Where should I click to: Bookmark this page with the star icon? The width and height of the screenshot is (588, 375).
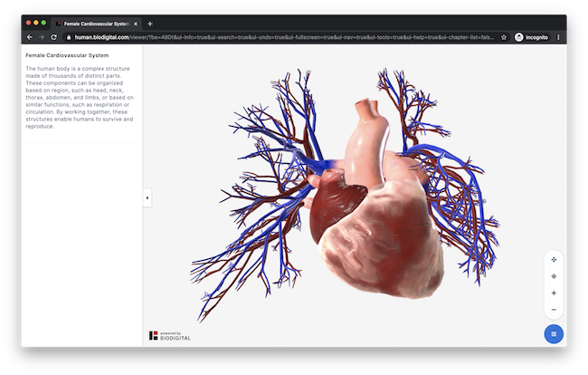click(x=504, y=37)
